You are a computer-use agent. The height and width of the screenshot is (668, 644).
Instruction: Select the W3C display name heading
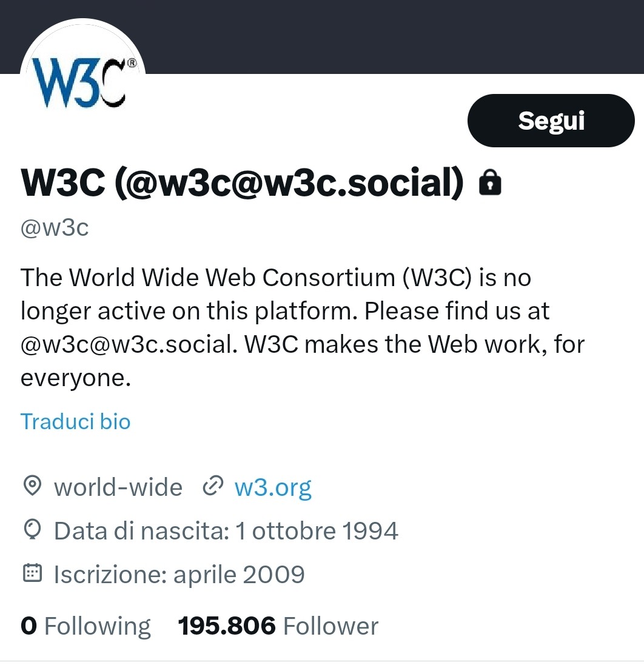242,182
